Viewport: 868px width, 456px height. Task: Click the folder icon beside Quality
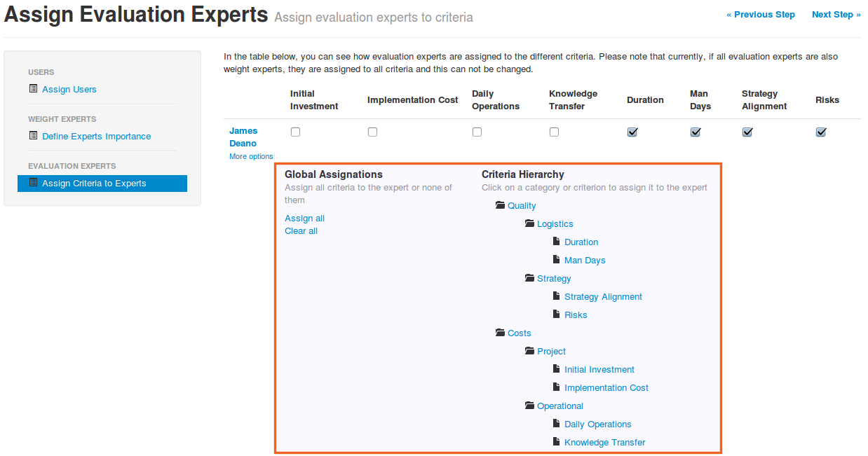point(500,205)
